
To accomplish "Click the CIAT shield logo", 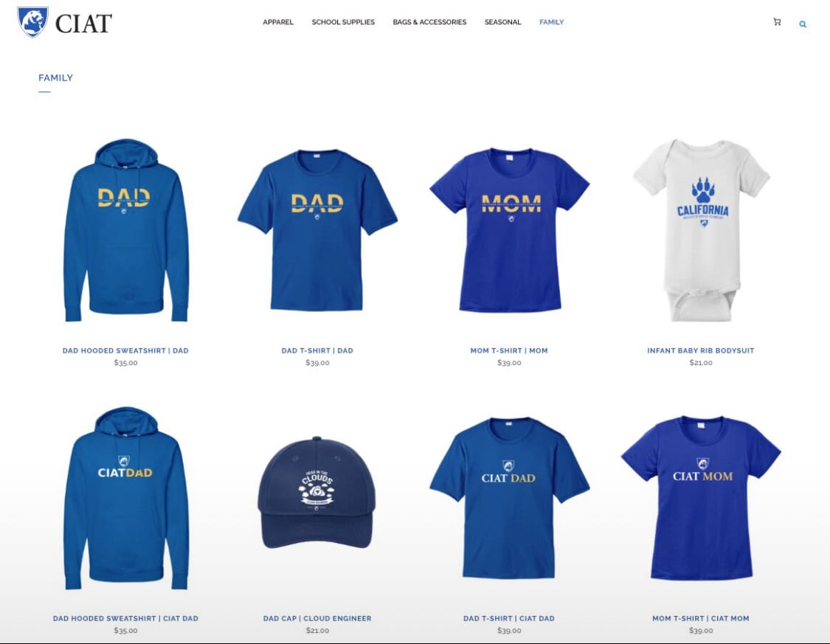I will pos(32,21).
